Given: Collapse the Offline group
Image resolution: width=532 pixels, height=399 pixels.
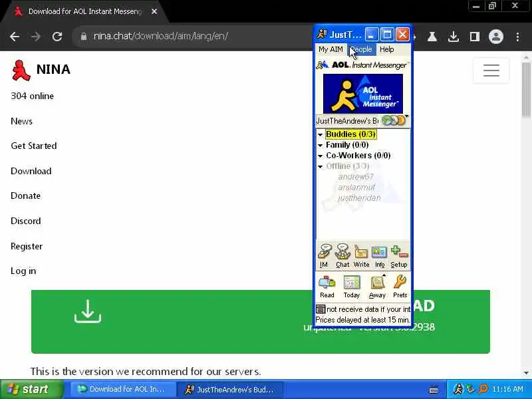Looking at the screenshot, I should tap(320, 166).
